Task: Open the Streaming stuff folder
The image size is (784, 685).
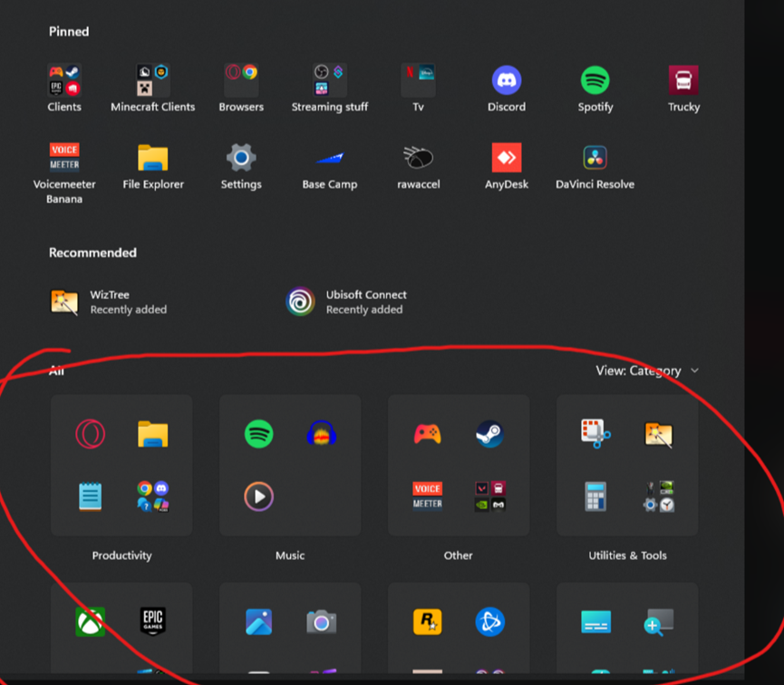Action: click(x=330, y=88)
